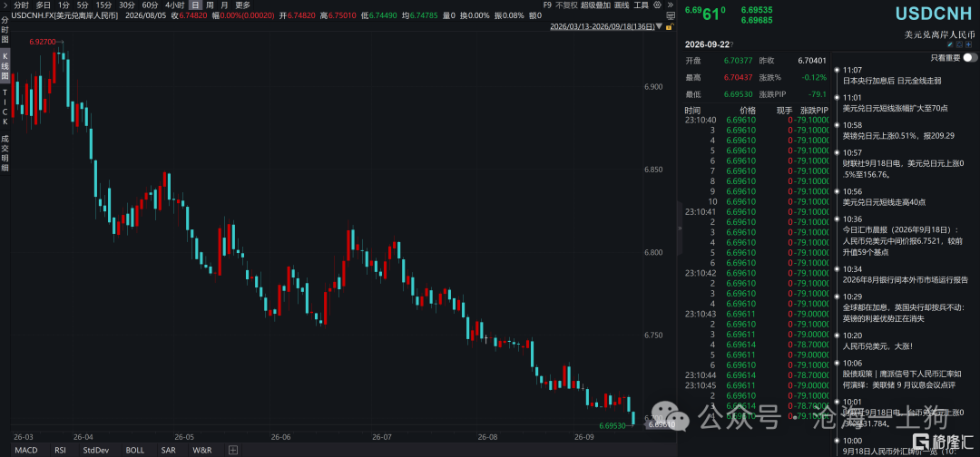980x457 pixels.
Task: Click the orange lock icon beside date range
Action: [670, 27]
